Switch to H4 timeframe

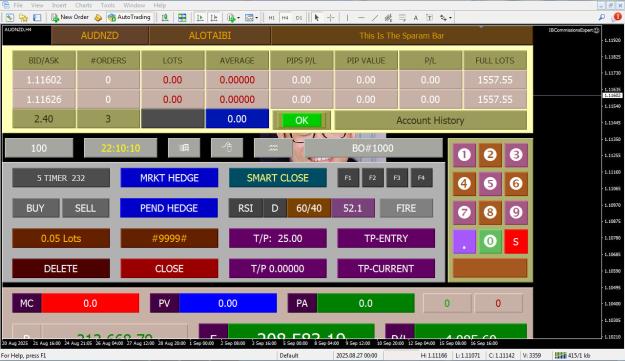pyautogui.click(x=285, y=18)
